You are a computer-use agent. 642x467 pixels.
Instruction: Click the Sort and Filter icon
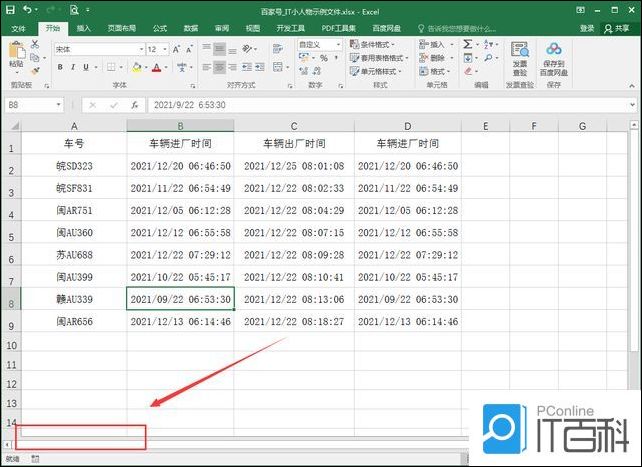pos(488,44)
